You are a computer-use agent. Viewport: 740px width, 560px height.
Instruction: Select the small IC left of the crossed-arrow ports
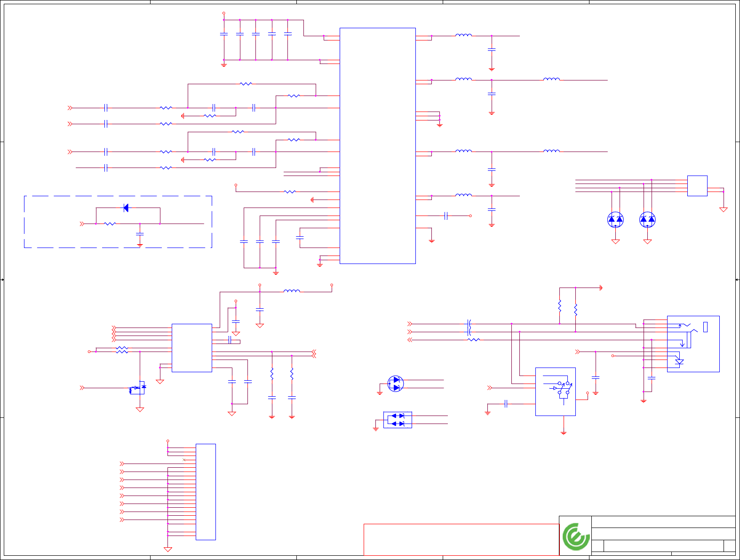pyautogui.click(x=192, y=348)
